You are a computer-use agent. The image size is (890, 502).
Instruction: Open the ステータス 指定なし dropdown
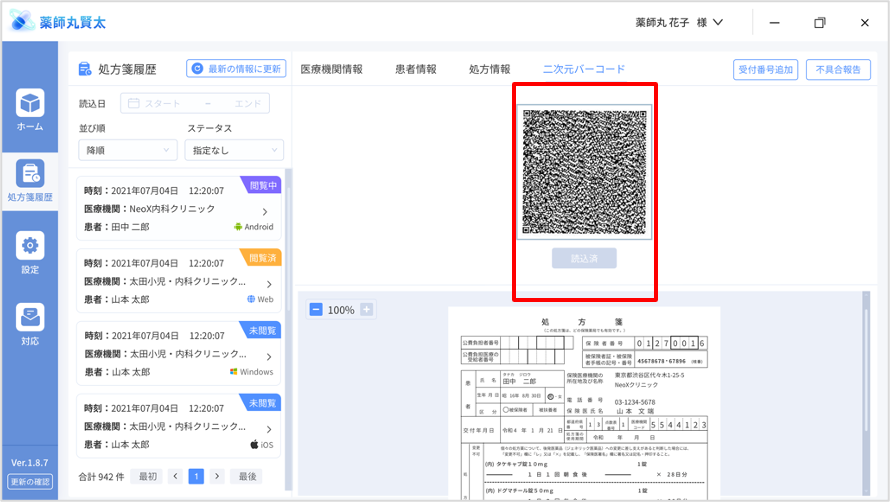[x=234, y=150]
